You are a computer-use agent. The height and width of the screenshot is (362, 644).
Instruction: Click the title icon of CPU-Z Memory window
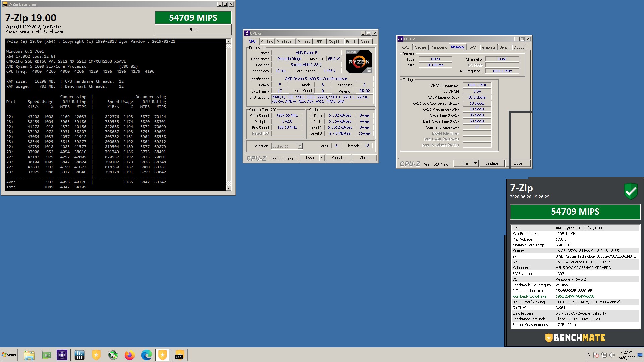click(x=400, y=39)
